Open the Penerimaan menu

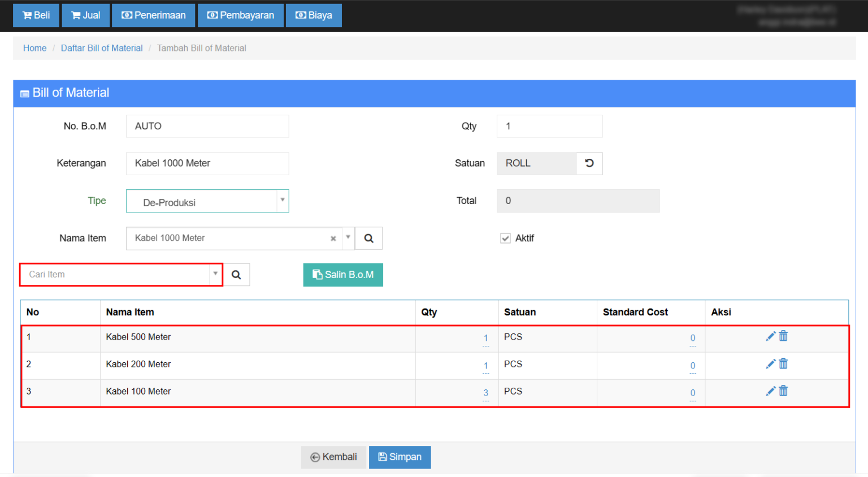(153, 15)
